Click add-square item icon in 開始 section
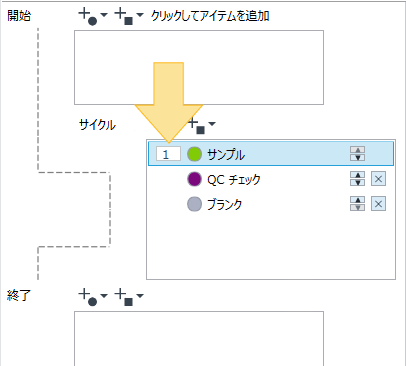The height and width of the screenshot is (366, 406). pos(124,17)
